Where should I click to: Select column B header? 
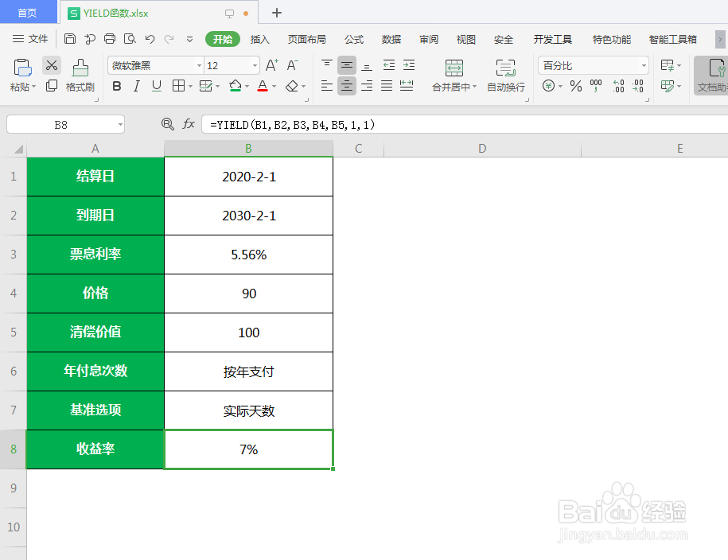248,149
